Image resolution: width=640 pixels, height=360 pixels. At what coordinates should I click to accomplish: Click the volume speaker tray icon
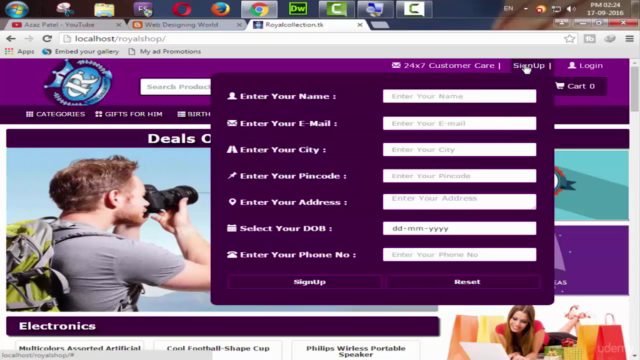[x=571, y=9]
